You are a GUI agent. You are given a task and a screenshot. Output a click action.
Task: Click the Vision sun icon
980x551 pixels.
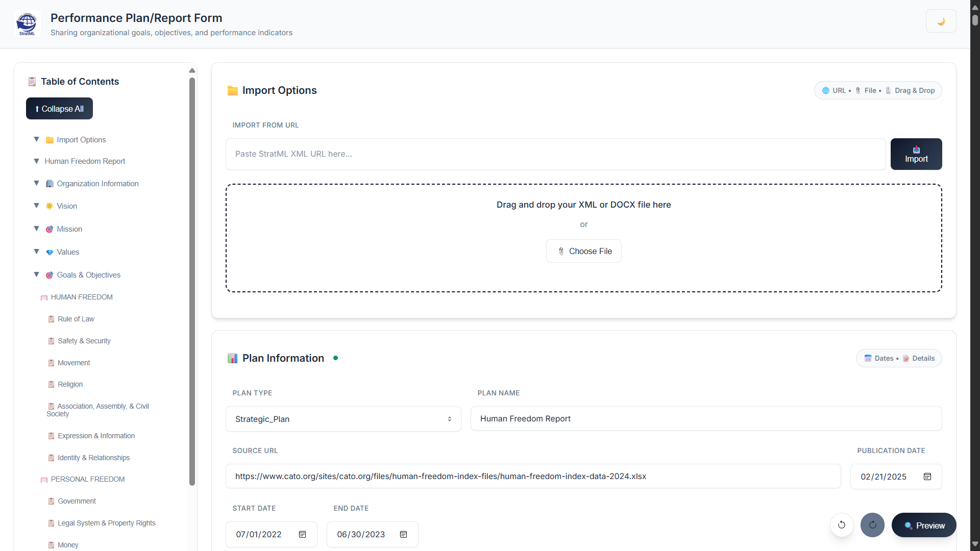[50, 206]
